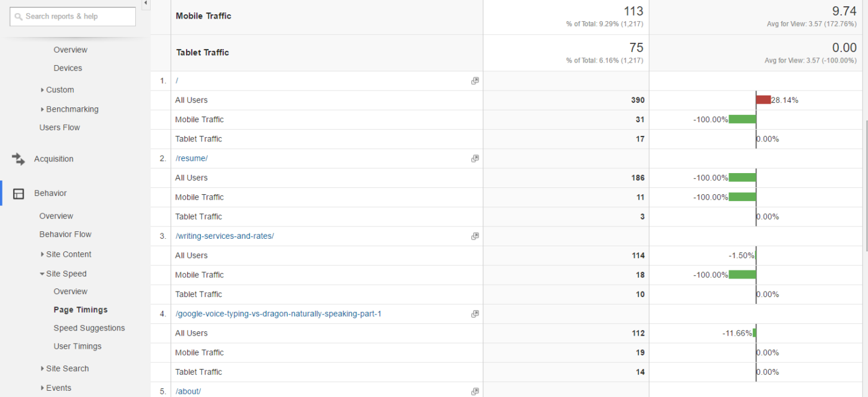Screen dimensions: 868x397
Task: Open User Timings report
Action: pyautogui.click(x=77, y=346)
